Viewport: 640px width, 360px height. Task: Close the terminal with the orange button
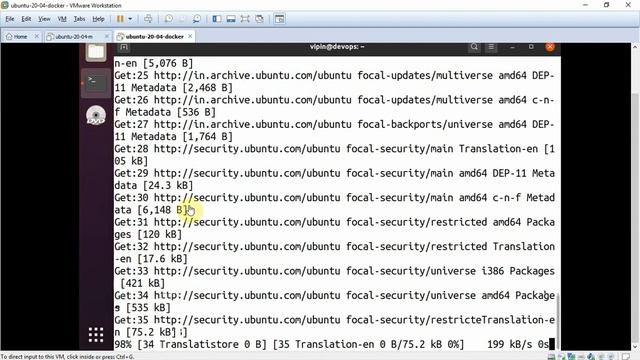point(550,47)
